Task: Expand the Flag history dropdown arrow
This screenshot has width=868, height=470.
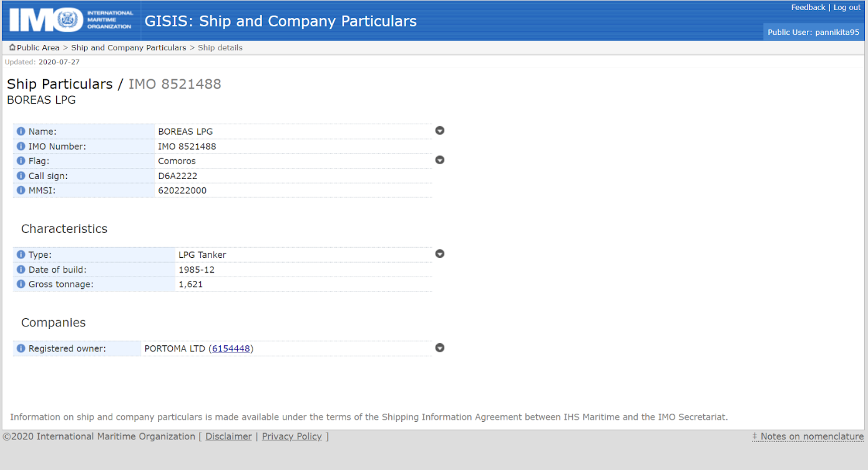Action: tap(440, 160)
